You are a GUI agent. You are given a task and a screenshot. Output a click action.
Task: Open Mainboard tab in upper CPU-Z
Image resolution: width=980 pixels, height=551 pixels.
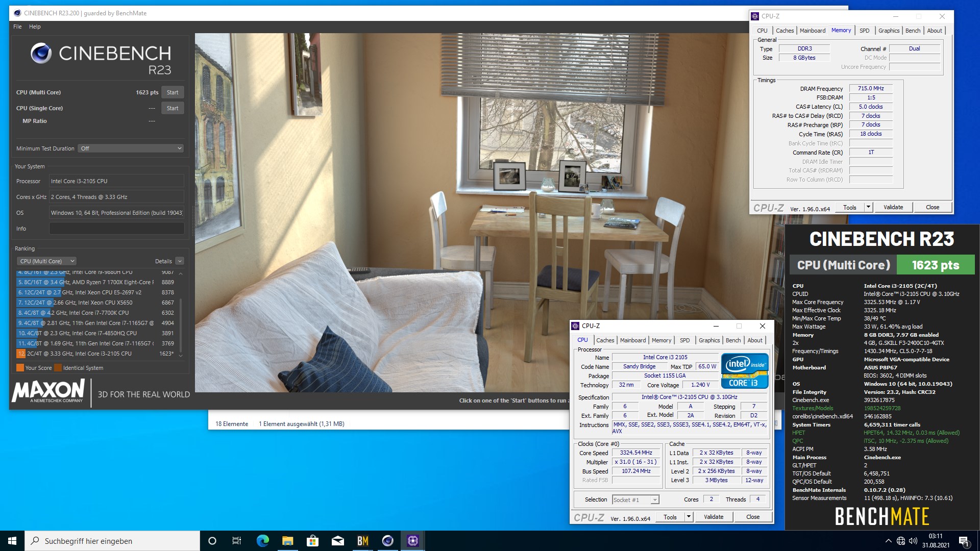pyautogui.click(x=813, y=31)
